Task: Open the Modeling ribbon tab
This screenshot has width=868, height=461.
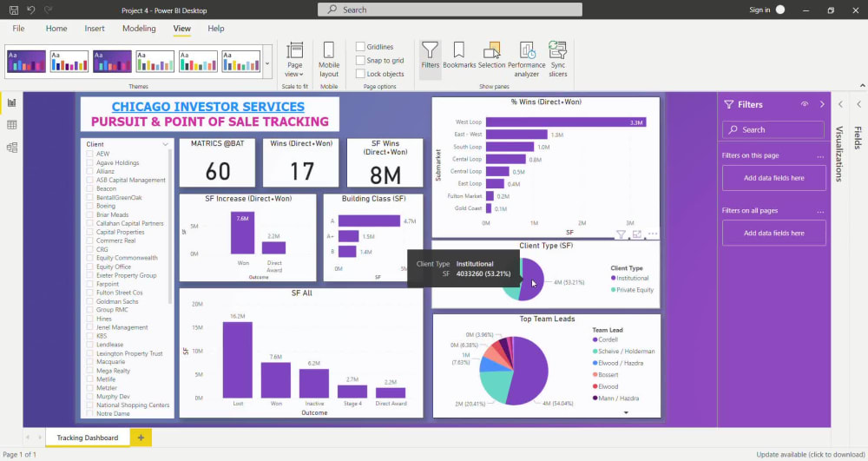Action: tap(139, 29)
